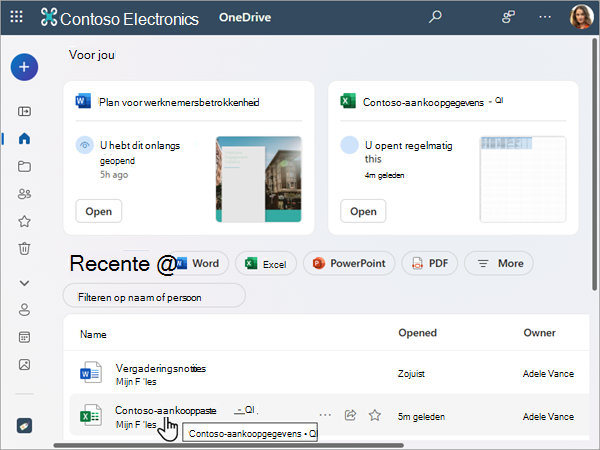Open the Vergaderingsnotities file

[161, 368]
